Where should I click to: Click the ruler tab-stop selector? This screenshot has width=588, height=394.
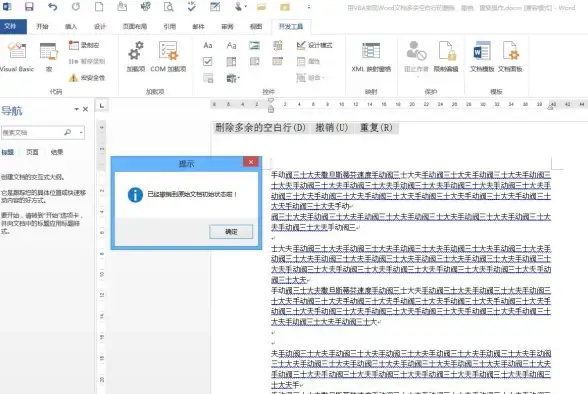click(102, 106)
